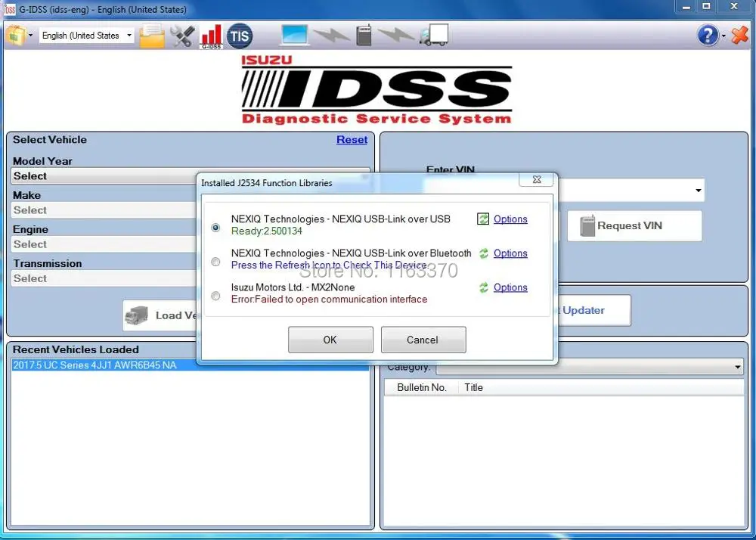
Task: Click the Ready:2.500134 status text
Action: (x=267, y=231)
